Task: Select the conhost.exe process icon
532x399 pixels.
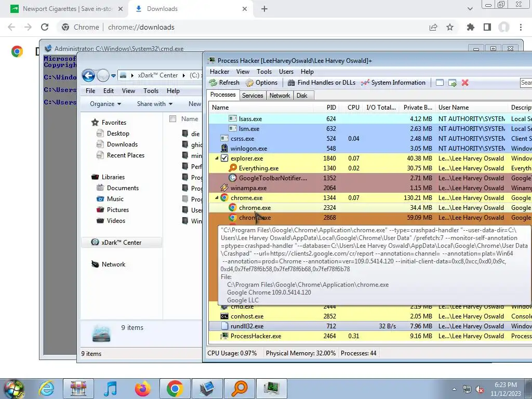Action: coord(224,316)
